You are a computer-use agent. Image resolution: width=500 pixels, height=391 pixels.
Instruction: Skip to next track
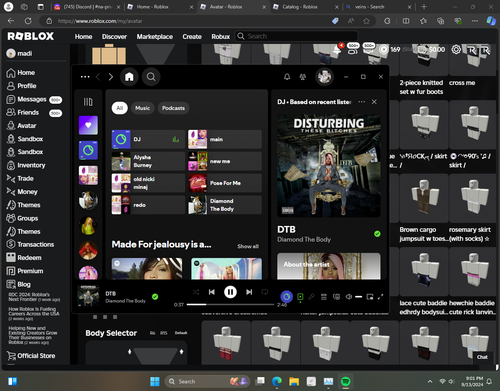click(x=249, y=292)
